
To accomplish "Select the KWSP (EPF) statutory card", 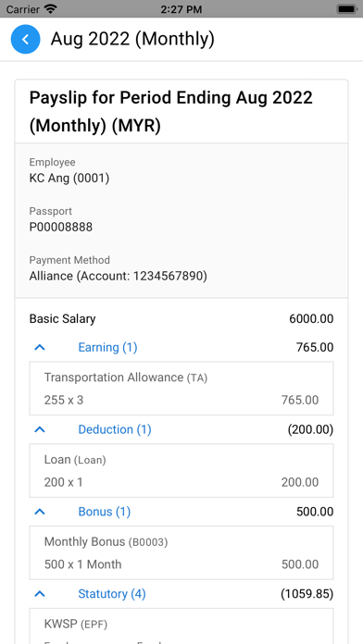I will (x=181, y=625).
